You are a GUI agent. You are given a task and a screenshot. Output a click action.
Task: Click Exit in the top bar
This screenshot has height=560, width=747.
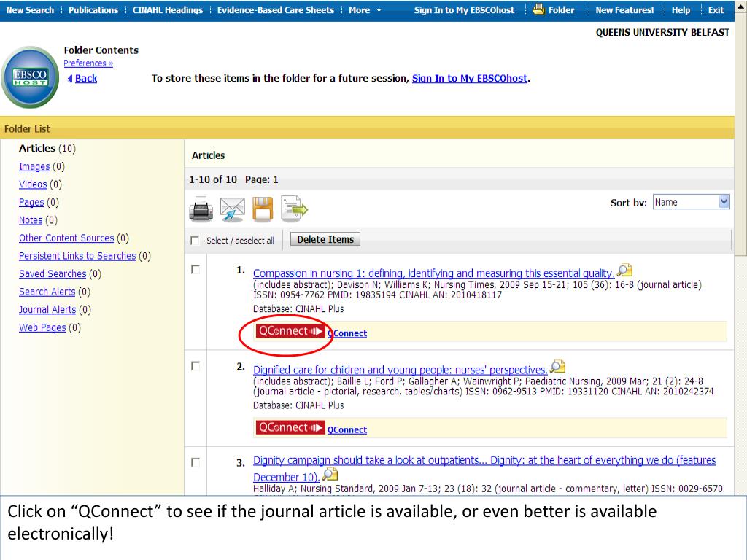coord(716,10)
